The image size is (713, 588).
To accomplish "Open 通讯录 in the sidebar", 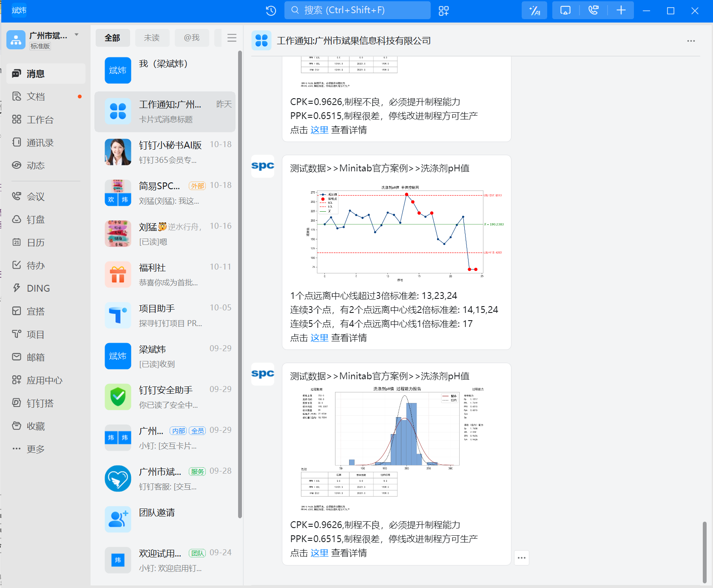I will click(46, 142).
